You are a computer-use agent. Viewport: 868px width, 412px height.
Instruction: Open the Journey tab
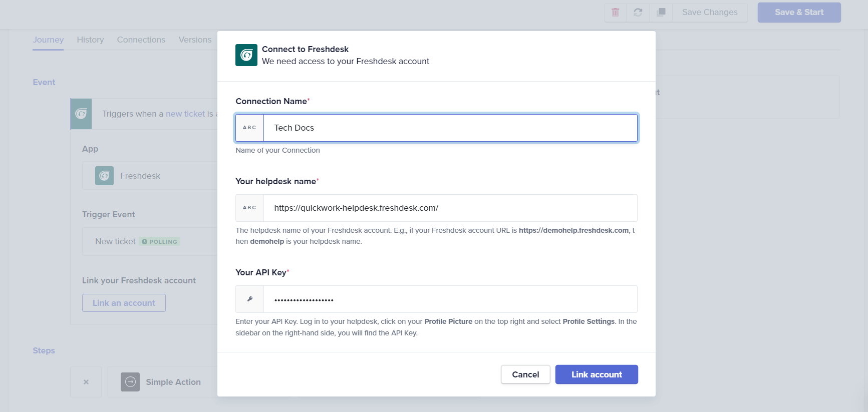(x=48, y=40)
